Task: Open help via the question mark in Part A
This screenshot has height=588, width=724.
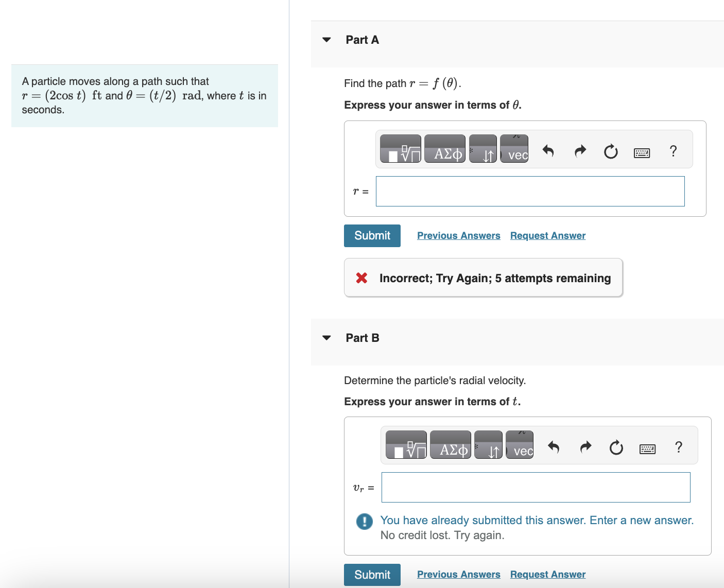Action: pyautogui.click(x=673, y=150)
